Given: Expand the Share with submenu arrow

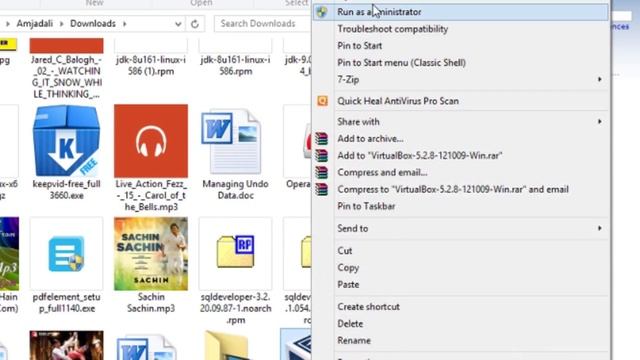Looking at the screenshot, I should [600, 122].
